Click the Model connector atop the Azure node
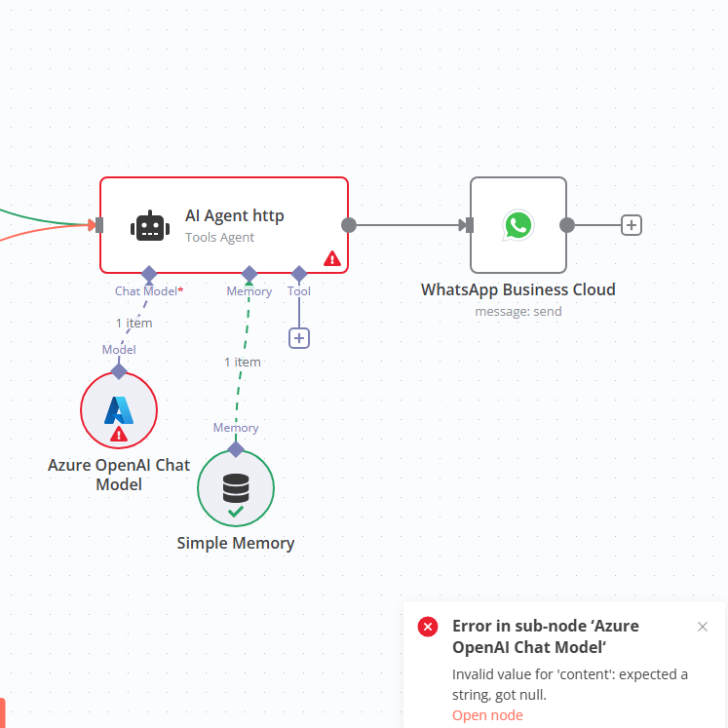 point(119,371)
